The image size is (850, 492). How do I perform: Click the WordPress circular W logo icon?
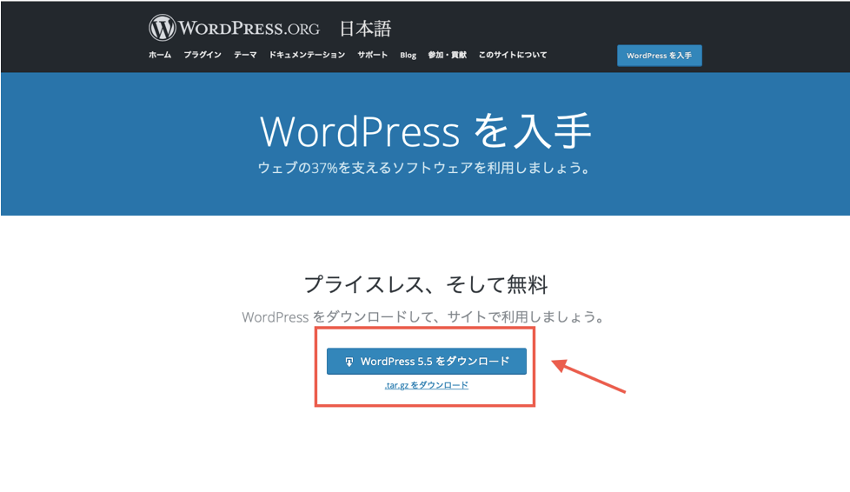coord(162,27)
